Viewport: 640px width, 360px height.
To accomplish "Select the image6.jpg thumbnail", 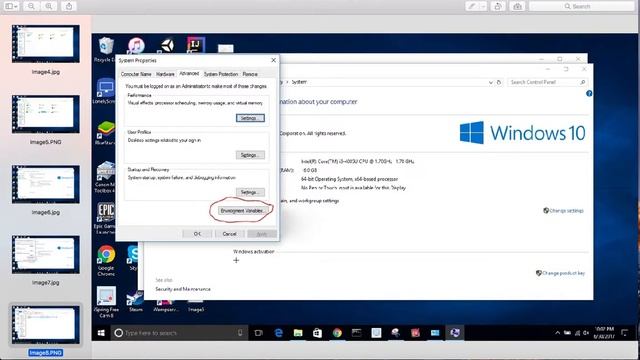I will click(x=46, y=184).
